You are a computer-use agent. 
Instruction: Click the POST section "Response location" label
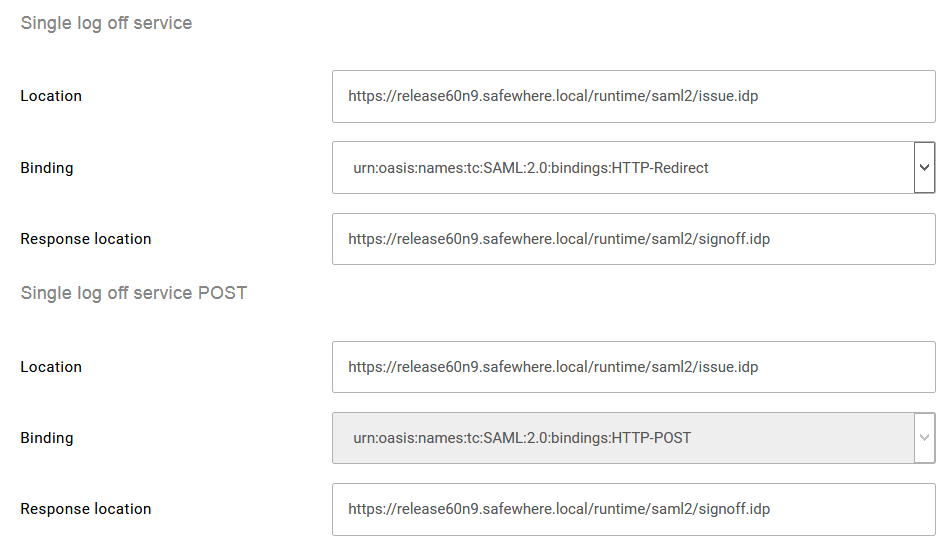86,509
